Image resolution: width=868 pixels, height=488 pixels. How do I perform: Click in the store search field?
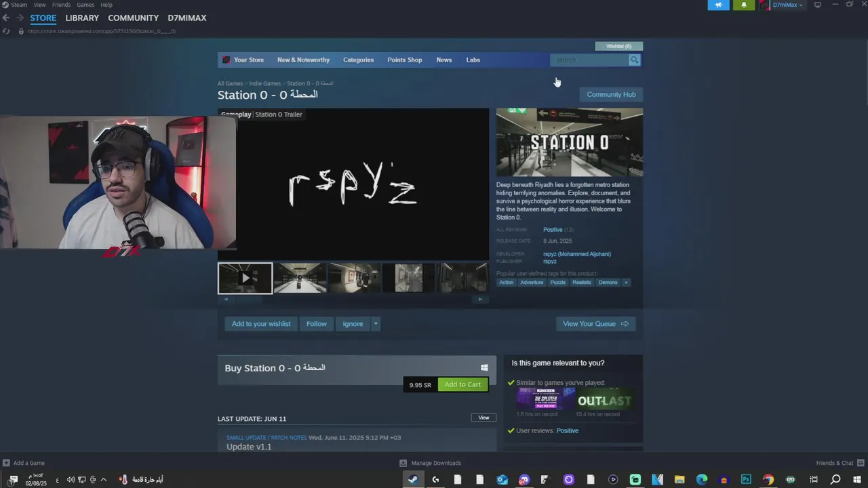click(x=590, y=60)
